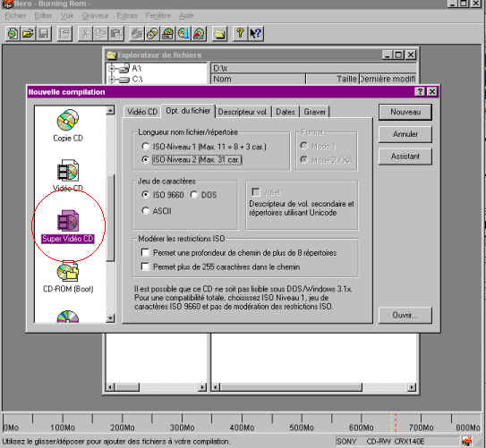Open the Fenêtre menu
The image size is (486, 448).
[x=158, y=16]
